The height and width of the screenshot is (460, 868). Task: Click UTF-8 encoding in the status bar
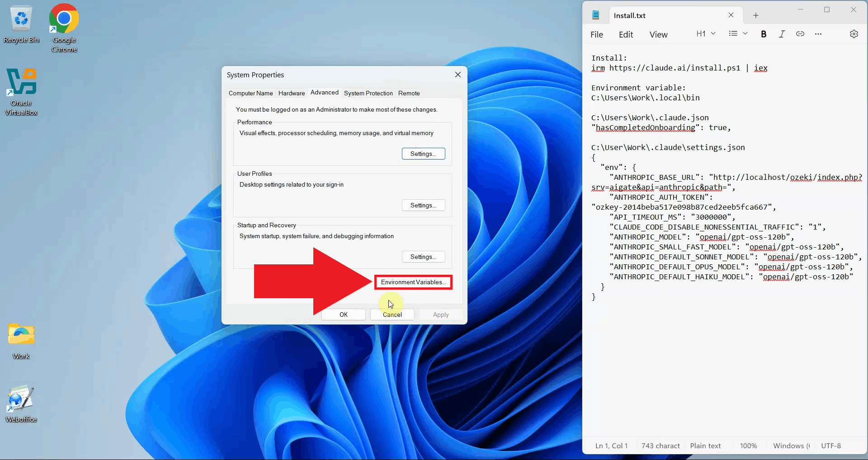tap(831, 446)
